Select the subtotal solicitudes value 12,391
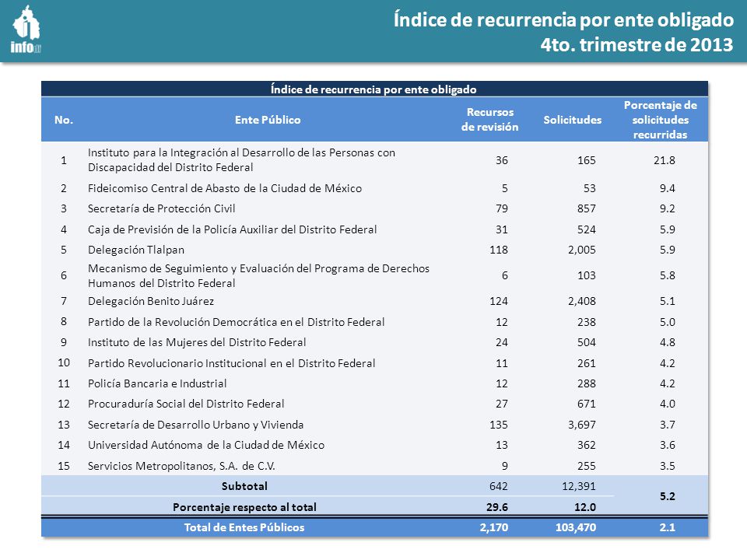The height and width of the screenshot is (560, 747). (579, 486)
